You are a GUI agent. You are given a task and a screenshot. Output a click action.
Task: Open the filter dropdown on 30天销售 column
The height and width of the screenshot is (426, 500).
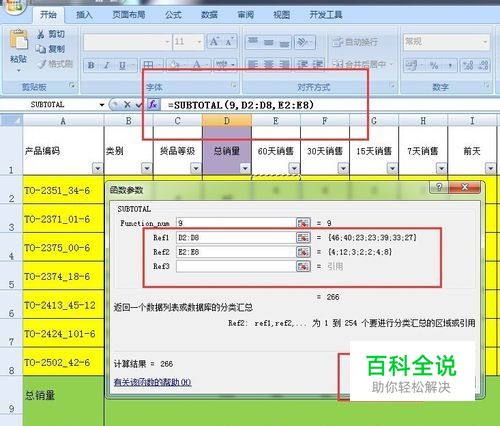point(343,168)
